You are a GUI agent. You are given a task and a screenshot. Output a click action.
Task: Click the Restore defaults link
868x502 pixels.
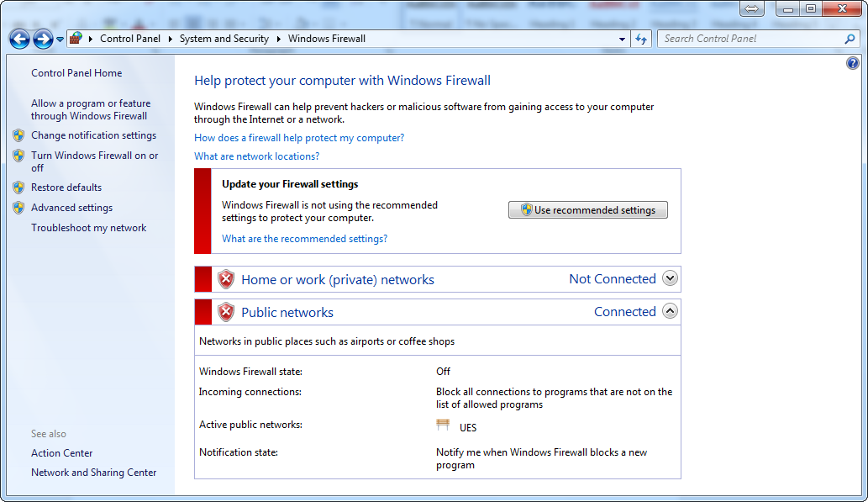[x=66, y=188]
